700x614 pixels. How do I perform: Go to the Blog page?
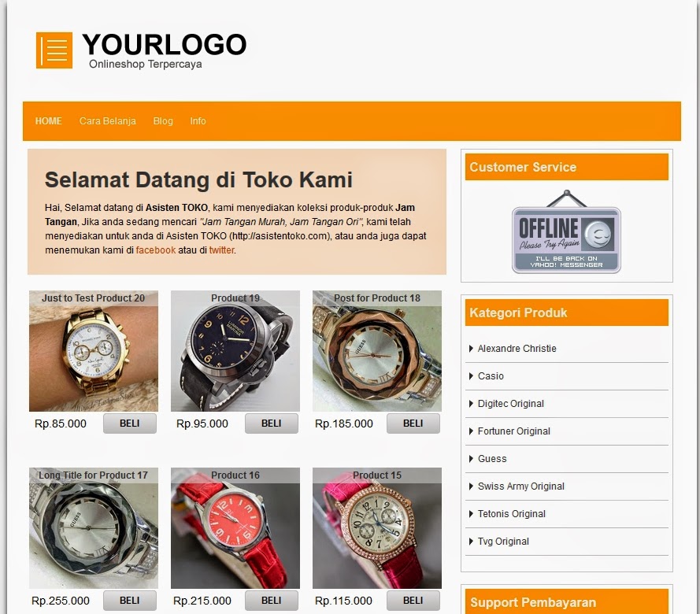tap(163, 121)
